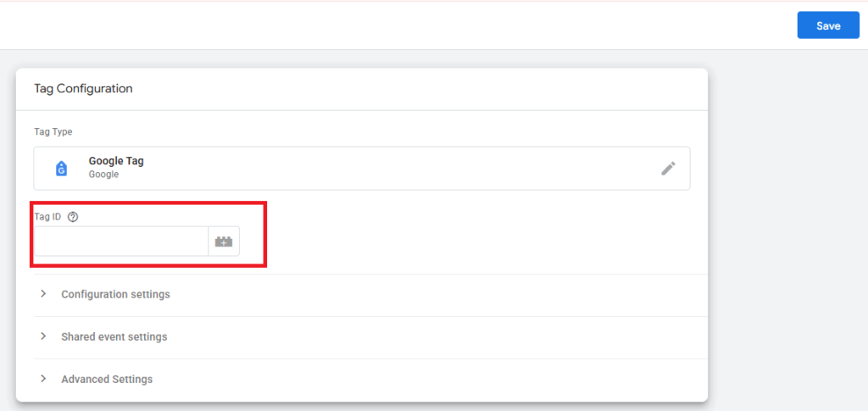
Task: Click the gray Google vendor subtitle text
Action: pos(103,175)
